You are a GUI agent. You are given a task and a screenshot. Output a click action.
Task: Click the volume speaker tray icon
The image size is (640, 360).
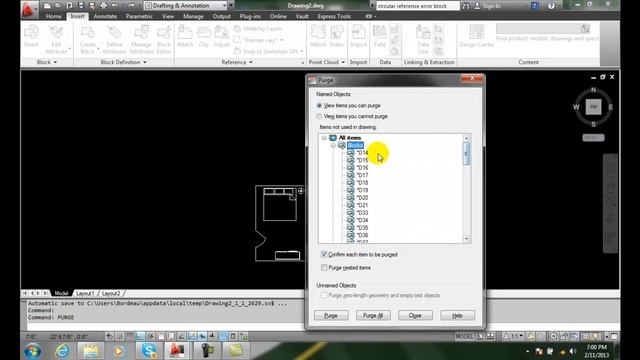(573, 351)
